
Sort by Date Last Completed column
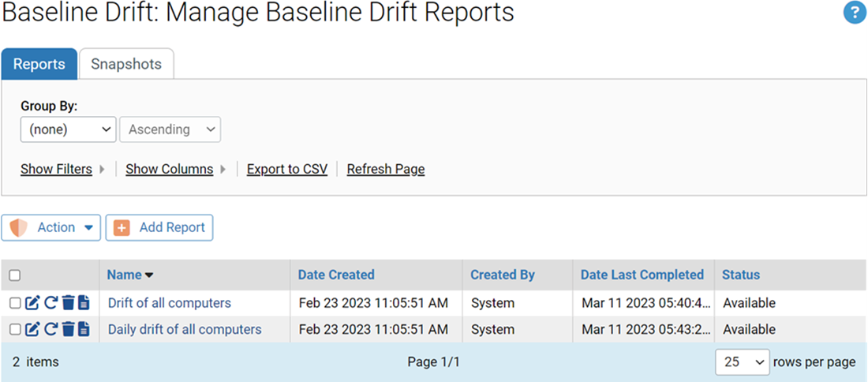coord(642,275)
